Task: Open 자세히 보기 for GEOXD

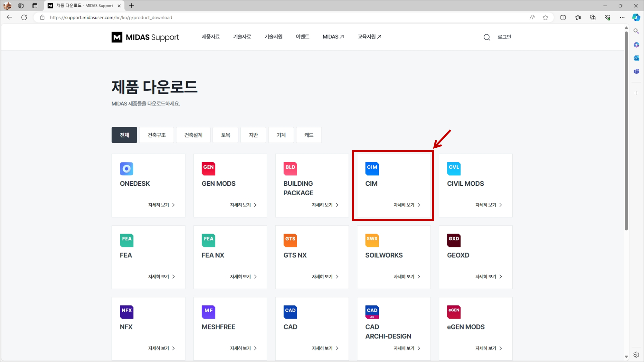Action: coord(489,277)
